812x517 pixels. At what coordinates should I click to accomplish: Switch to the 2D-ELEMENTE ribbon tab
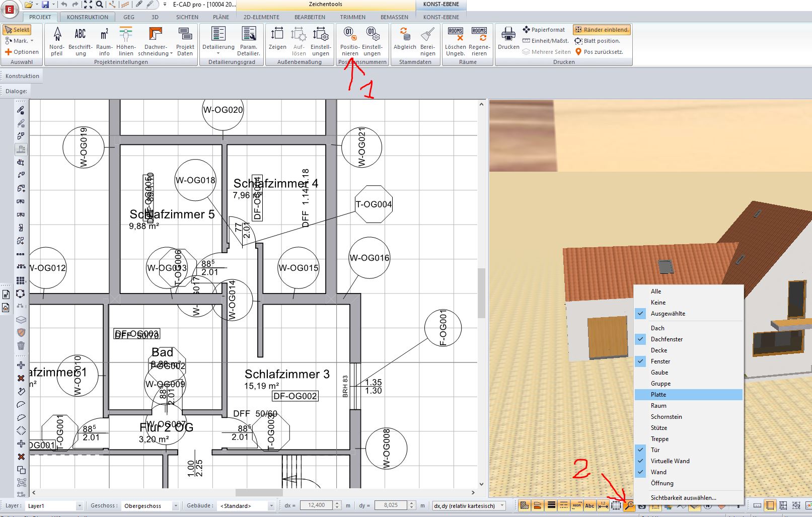tap(261, 17)
